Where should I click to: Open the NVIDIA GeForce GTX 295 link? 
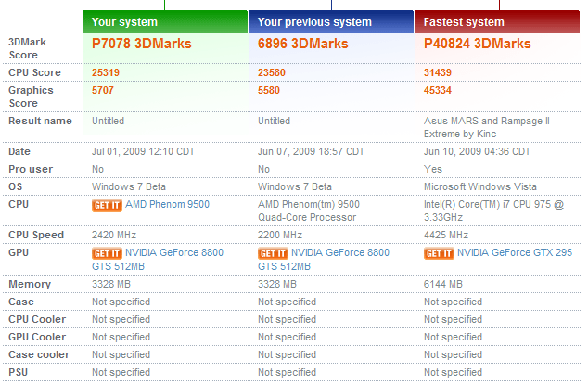pos(515,252)
